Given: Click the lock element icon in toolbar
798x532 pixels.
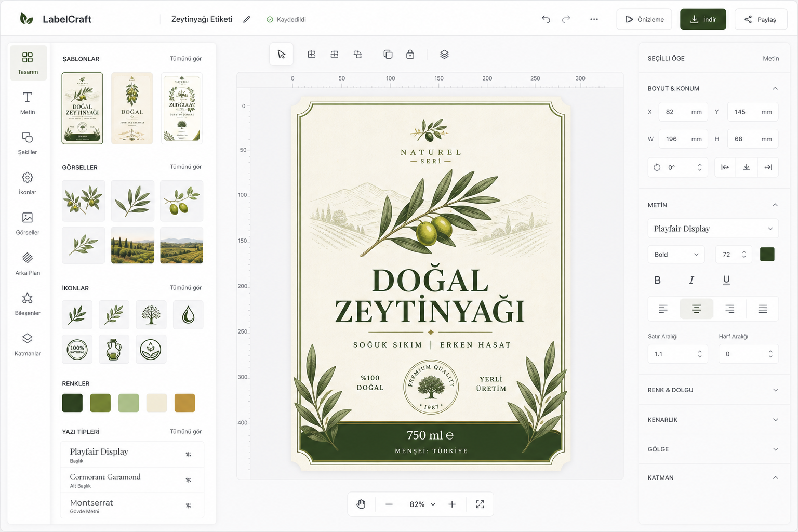Looking at the screenshot, I should click(410, 55).
